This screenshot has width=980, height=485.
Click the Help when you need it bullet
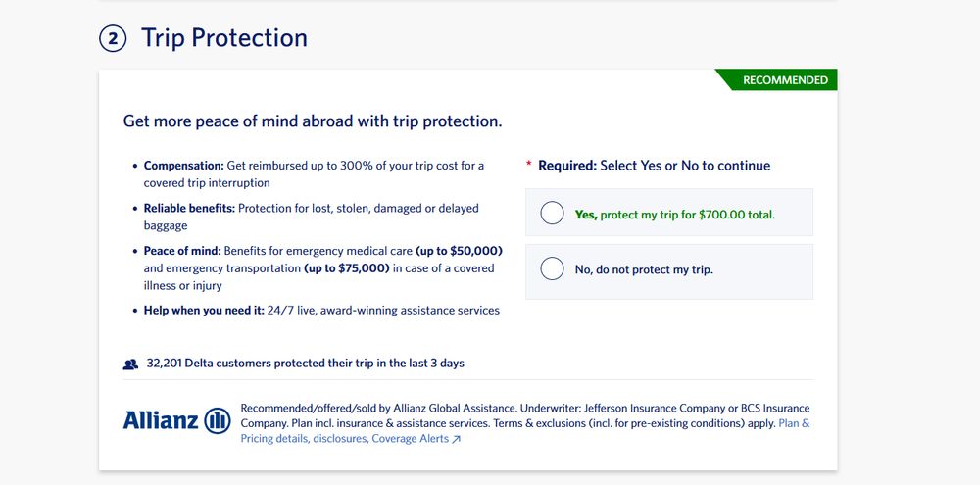click(321, 310)
